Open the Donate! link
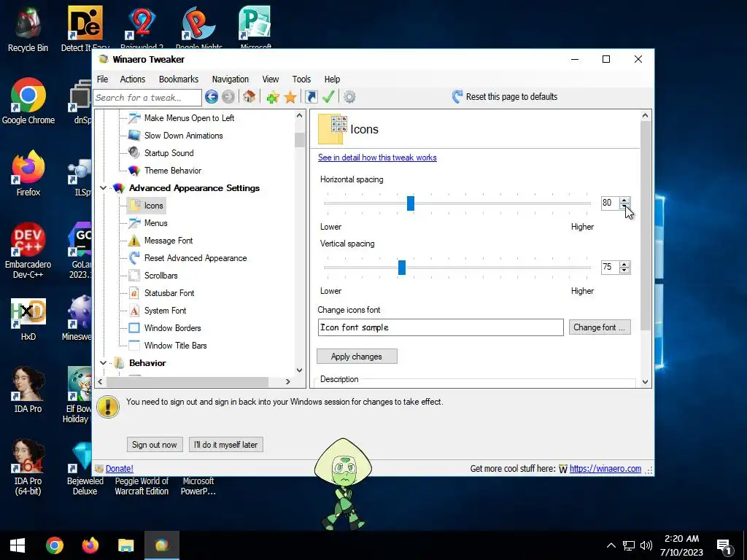747x560 pixels. [x=119, y=469]
